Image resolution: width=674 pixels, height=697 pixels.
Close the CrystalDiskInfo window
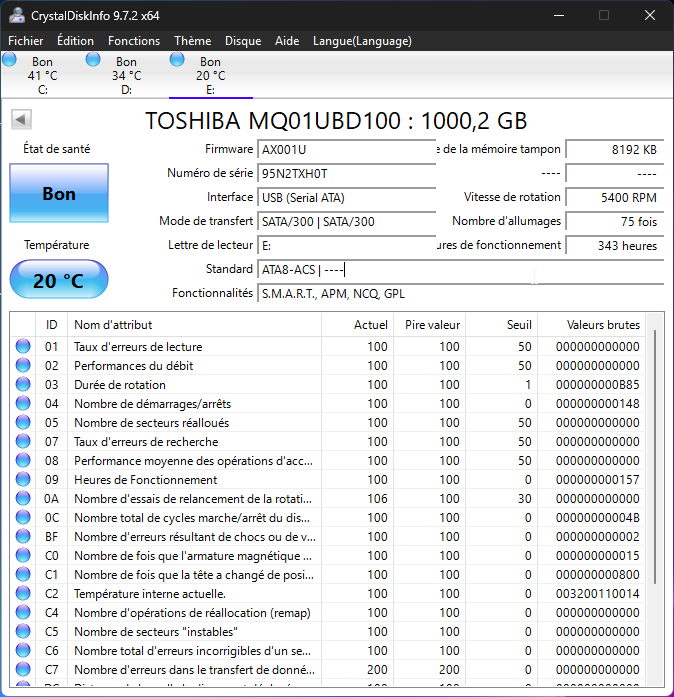(x=650, y=16)
